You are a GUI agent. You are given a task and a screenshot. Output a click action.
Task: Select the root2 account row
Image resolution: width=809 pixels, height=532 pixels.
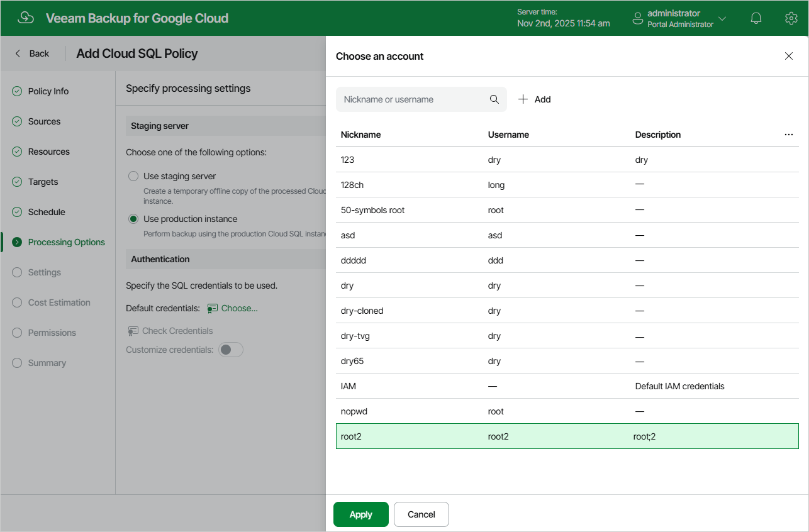click(x=567, y=436)
